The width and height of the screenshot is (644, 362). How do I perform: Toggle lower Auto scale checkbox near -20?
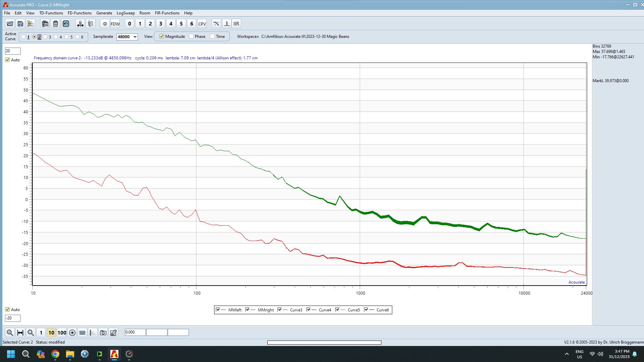pyautogui.click(x=7, y=310)
